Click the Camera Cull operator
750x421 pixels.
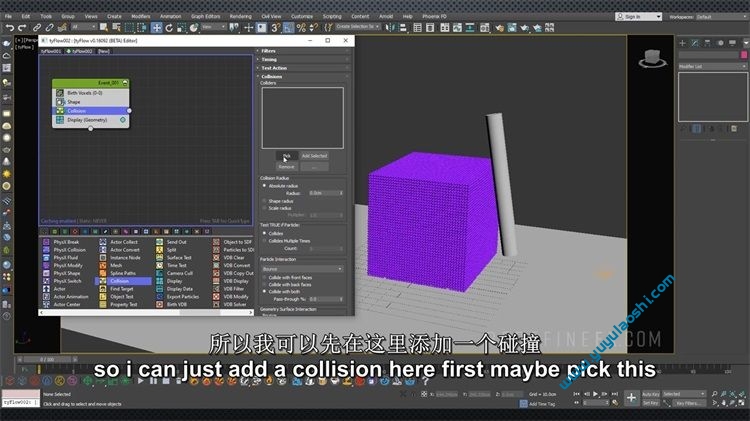180,273
